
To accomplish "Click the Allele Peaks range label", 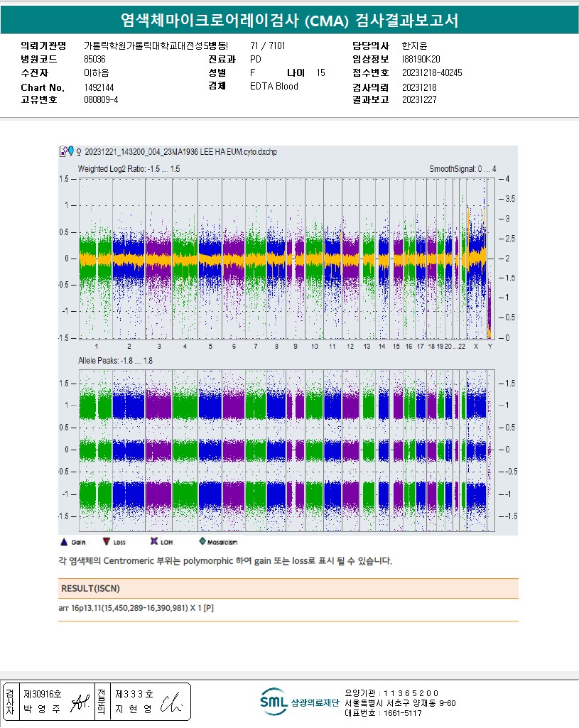I will coord(115,361).
